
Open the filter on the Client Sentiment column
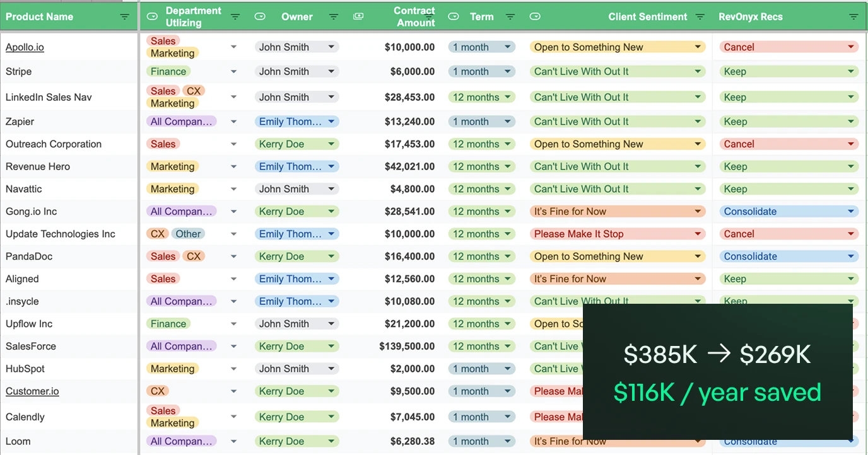[x=700, y=16]
